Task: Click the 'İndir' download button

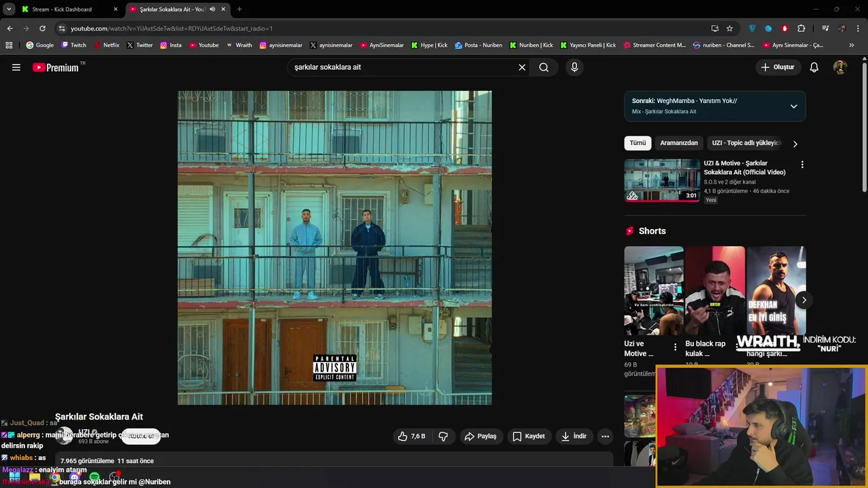Action: coord(574,436)
